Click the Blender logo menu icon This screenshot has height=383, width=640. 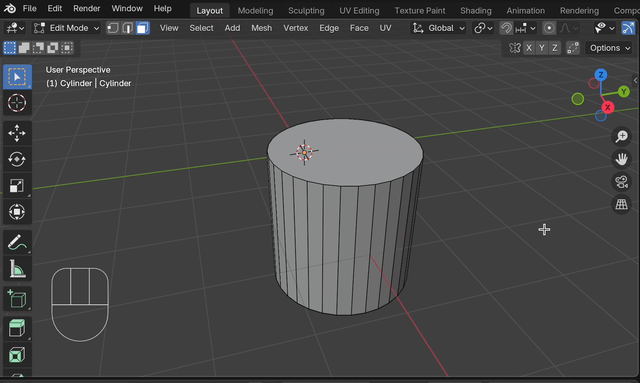pyautogui.click(x=10, y=8)
